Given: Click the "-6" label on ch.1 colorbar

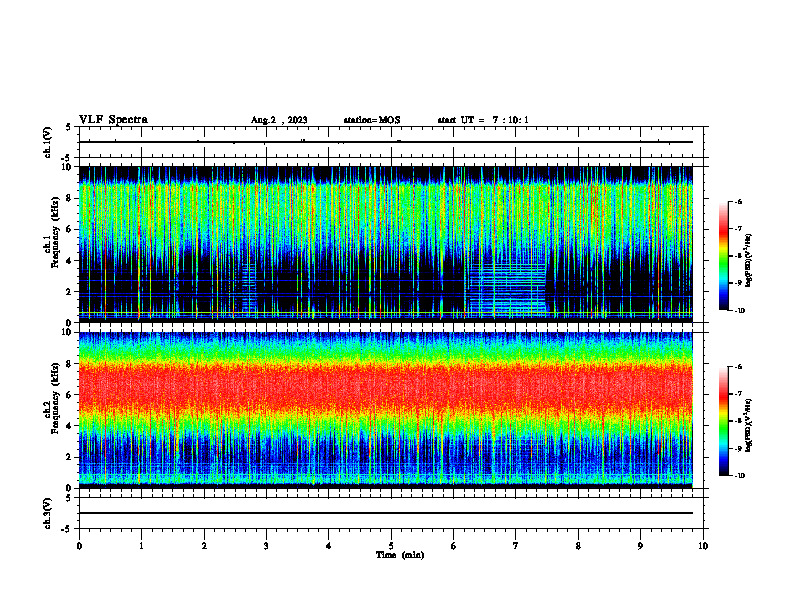Looking at the screenshot, I should [x=738, y=201].
